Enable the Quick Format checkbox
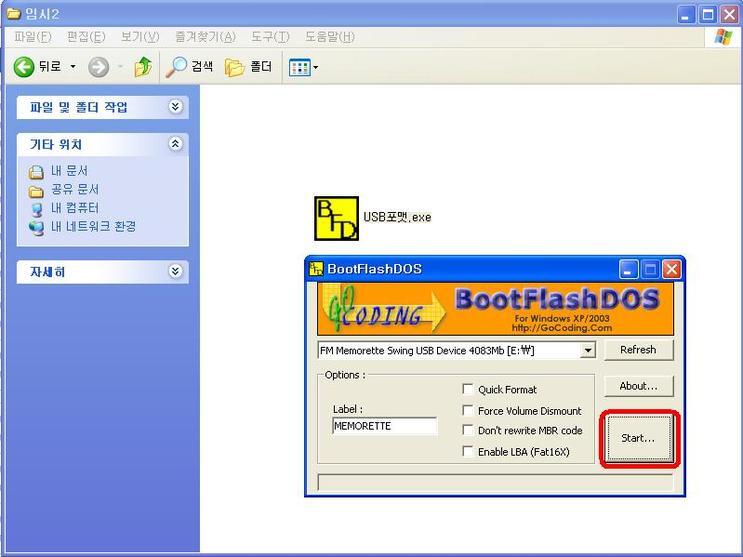The image size is (743, 557). (468, 389)
